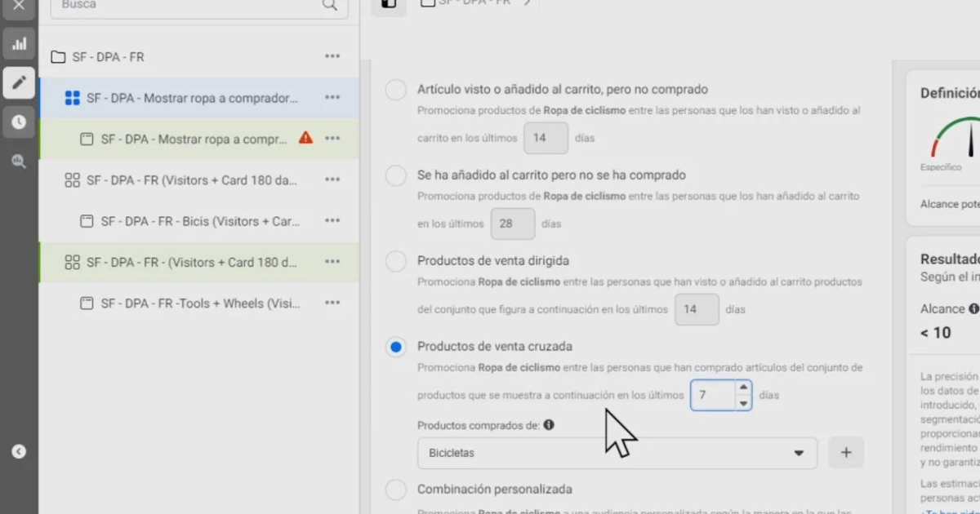Viewport: 980px width, 514px height.
Task: Collapse sidebar with the left arrow circle
Action: point(19,451)
